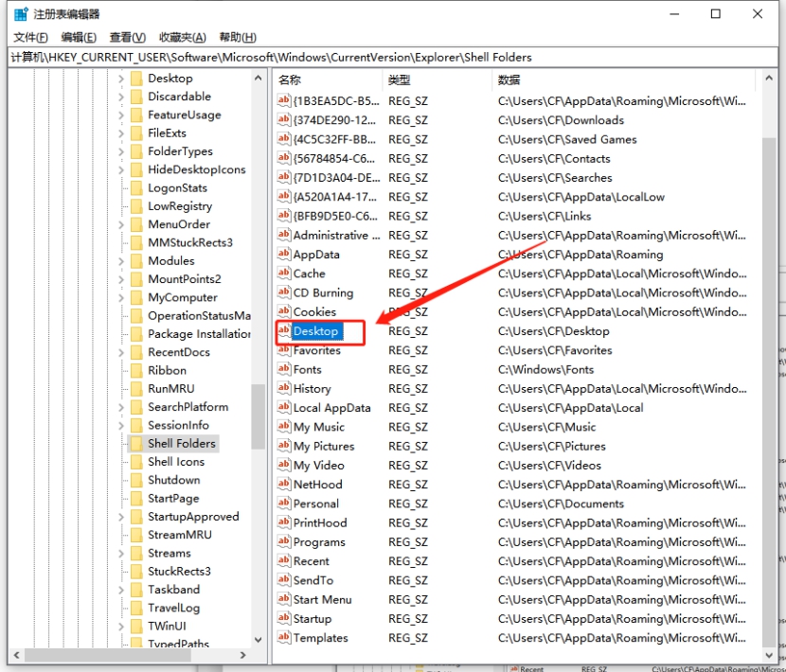Click the string value icon for NetHood
This screenshot has height=672, width=786.
[x=284, y=484]
